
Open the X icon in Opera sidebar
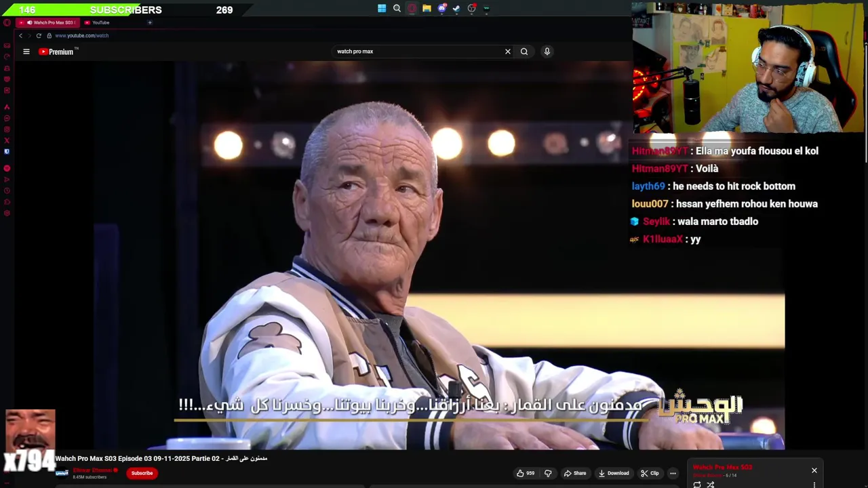[x=7, y=141]
